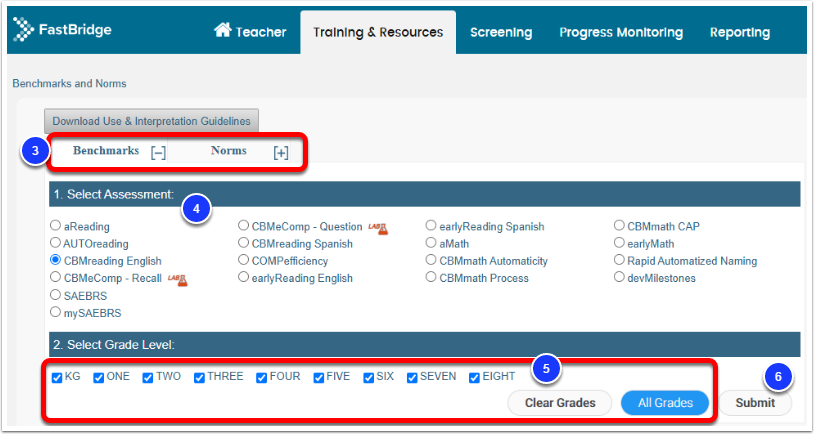Click the FastBridge logo icon
This screenshot has width=814, height=434.
(x=23, y=29)
